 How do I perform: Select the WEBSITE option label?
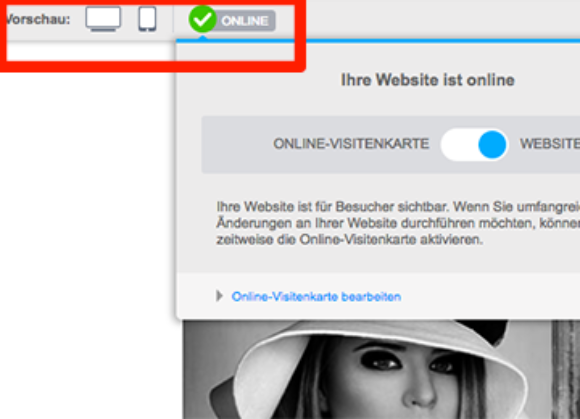click(550, 144)
